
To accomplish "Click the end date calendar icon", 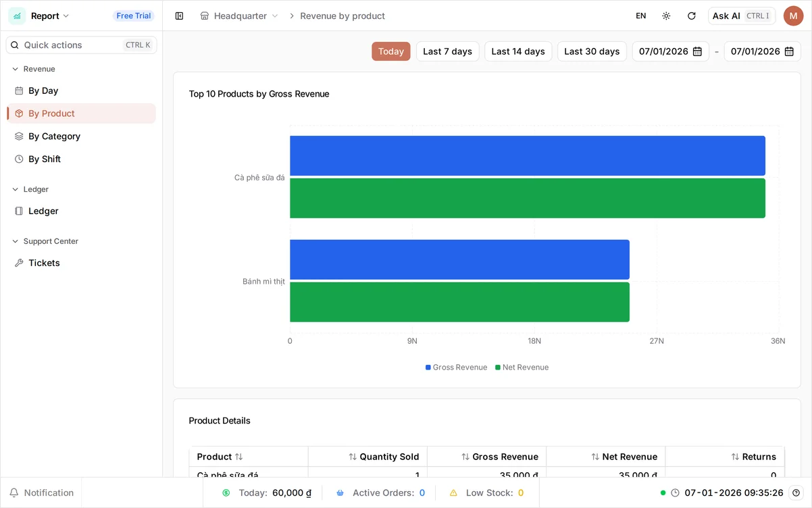I will [789, 51].
